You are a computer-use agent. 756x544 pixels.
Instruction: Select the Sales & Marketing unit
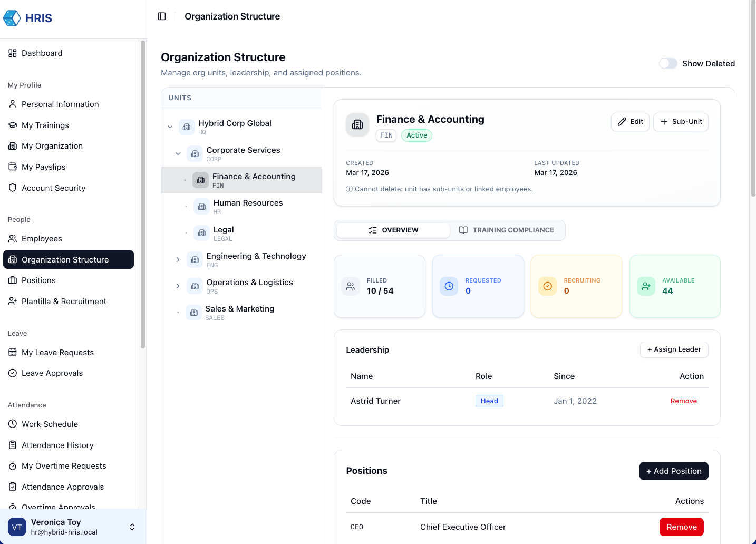(x=240, y=313)
